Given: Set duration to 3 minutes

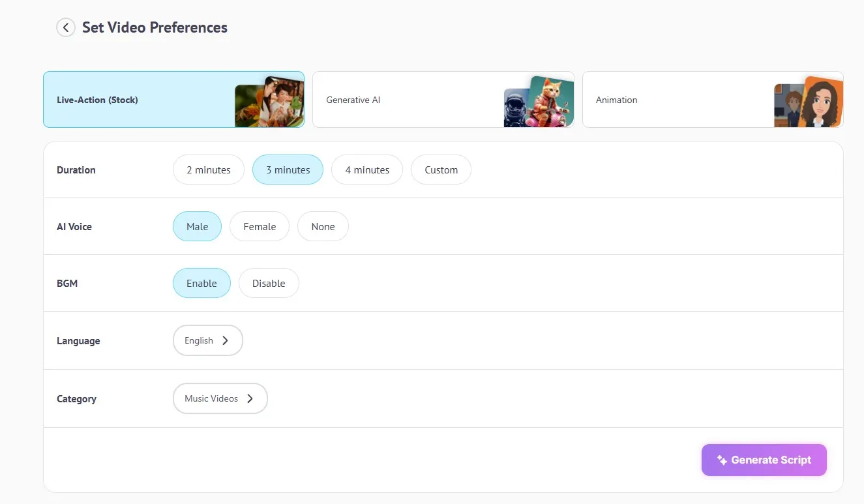Looking at the screenshot, I should point(288,170).
